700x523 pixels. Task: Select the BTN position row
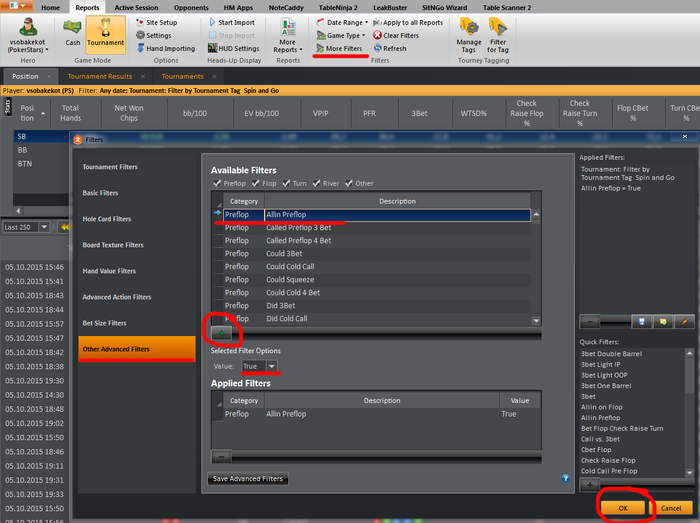coord(41,164)
